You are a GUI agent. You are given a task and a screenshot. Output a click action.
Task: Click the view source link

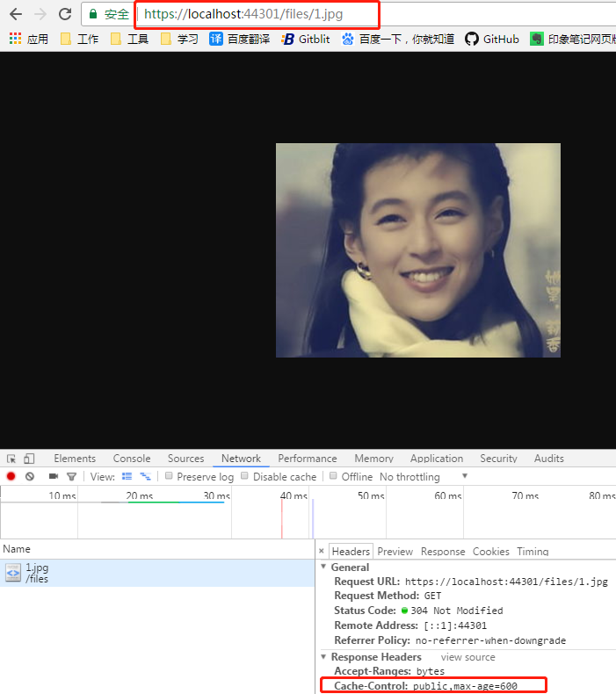(x=467, y=657)
